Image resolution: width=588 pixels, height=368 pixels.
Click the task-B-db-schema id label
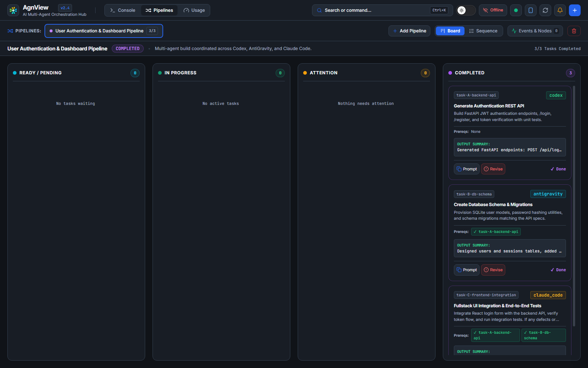[x=474, y=194]
